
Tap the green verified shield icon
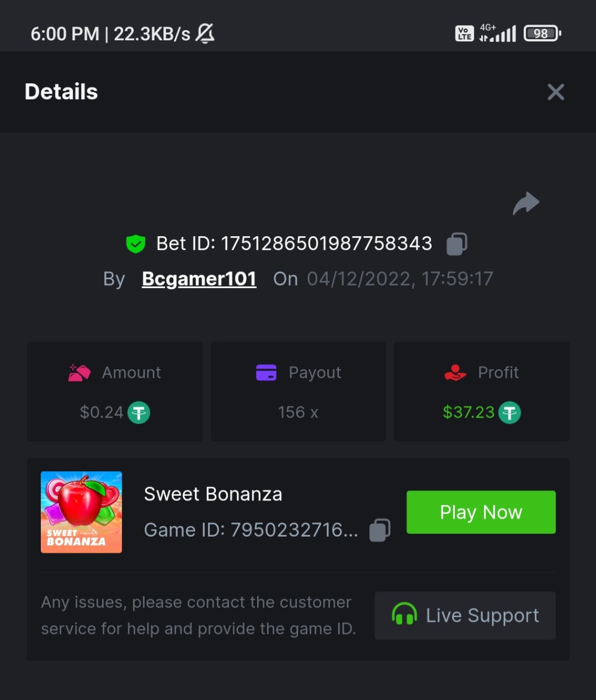(136, 244)
